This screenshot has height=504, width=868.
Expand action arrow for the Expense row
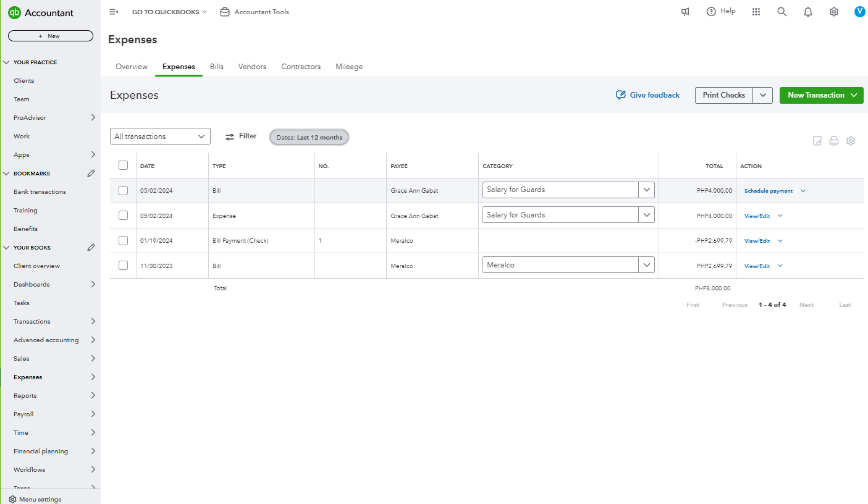[x=780, y=216]
